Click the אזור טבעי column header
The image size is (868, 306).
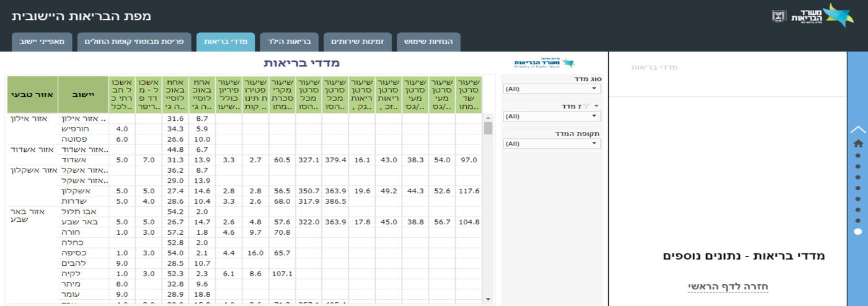tap(32, 95)
